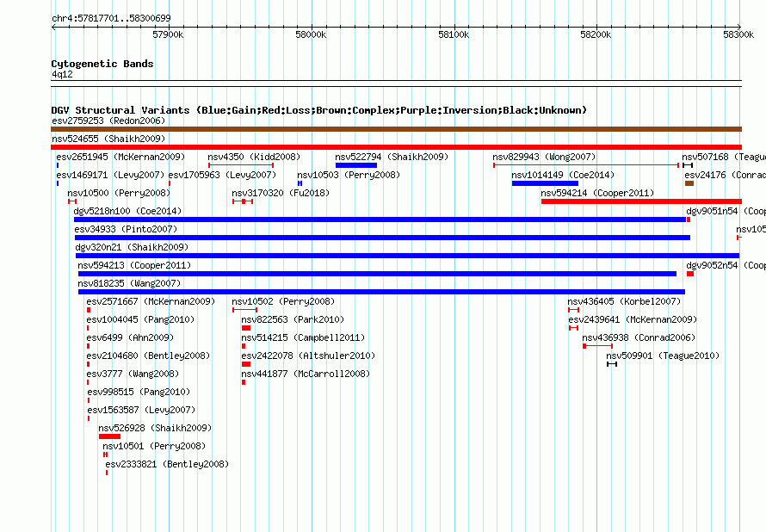Open nsv10501 (Perry2008) label
The height and width of the screenshot is (532, 766).
click(x=154, y=446)
